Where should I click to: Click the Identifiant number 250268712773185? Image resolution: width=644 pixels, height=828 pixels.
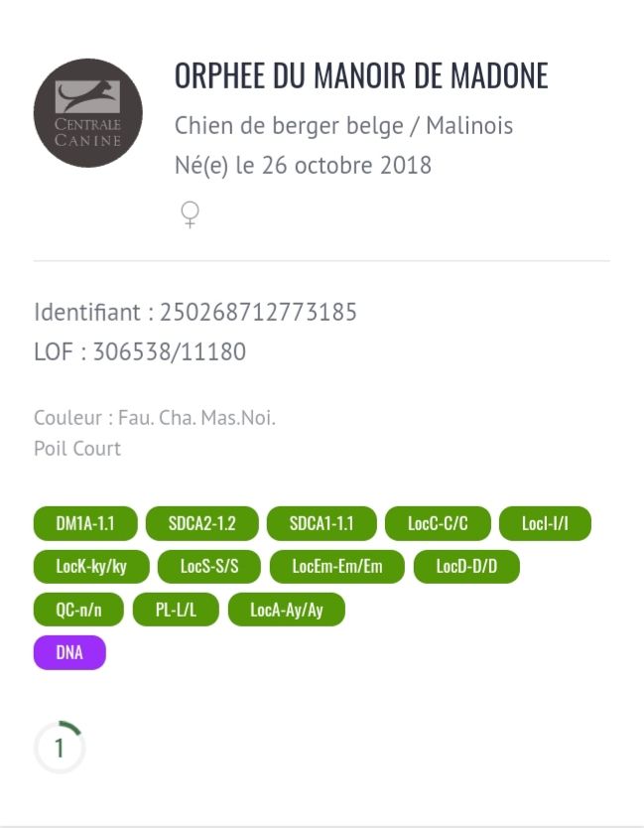tap(259, 312)
